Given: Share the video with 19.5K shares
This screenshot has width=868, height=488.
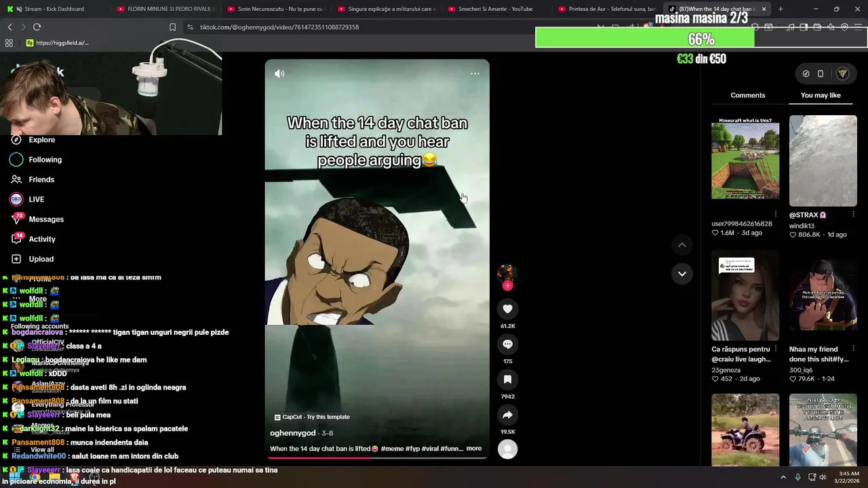Looking at the screenshot, I should 507,415.
